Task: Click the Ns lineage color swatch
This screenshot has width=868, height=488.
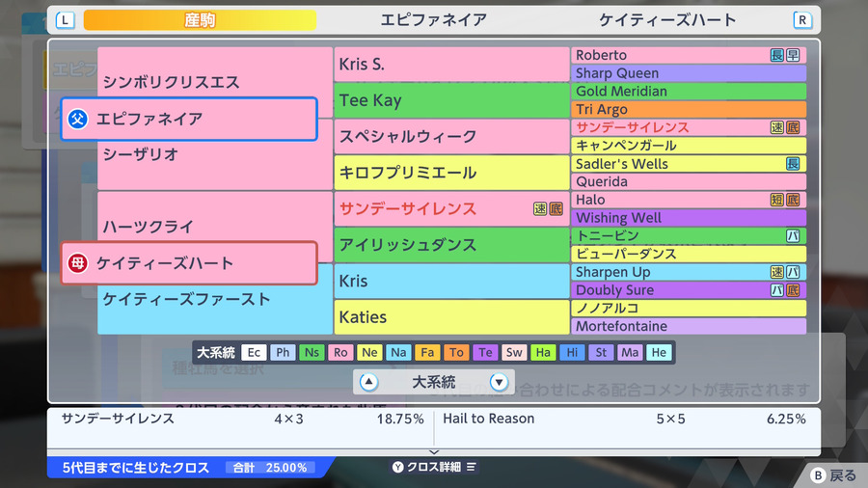Action: coord(312,352)
